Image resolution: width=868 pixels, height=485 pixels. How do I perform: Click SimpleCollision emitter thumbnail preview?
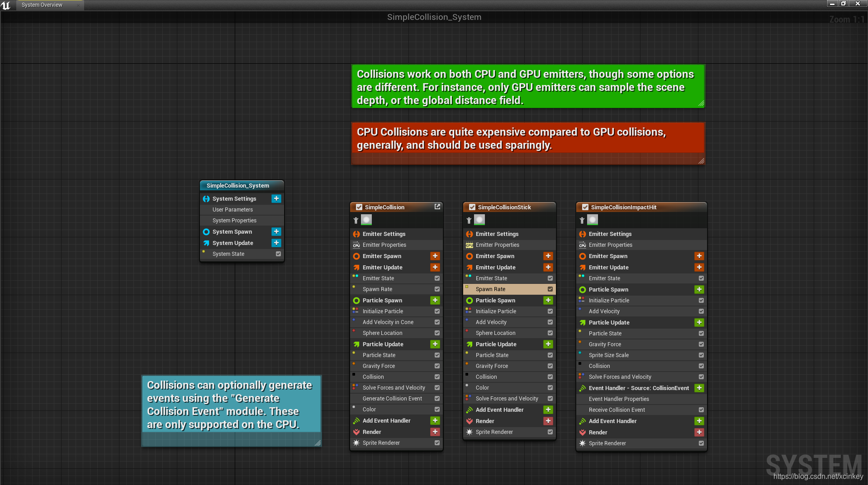(x=366, y=220)
